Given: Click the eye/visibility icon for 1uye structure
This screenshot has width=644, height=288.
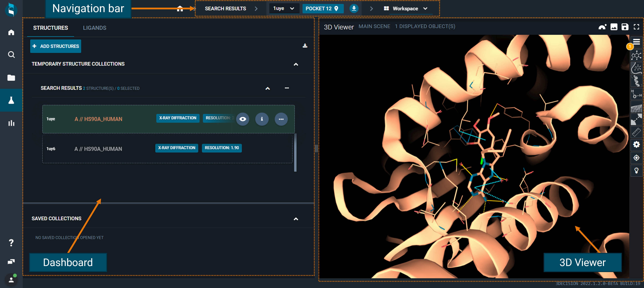Looking at the screenshot, I should (x=243, y=119).
